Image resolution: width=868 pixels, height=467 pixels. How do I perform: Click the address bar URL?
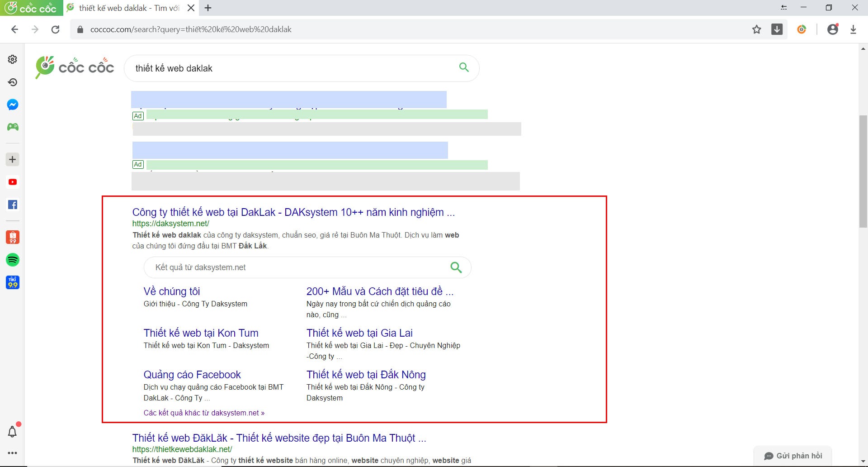tap(191, 29)
